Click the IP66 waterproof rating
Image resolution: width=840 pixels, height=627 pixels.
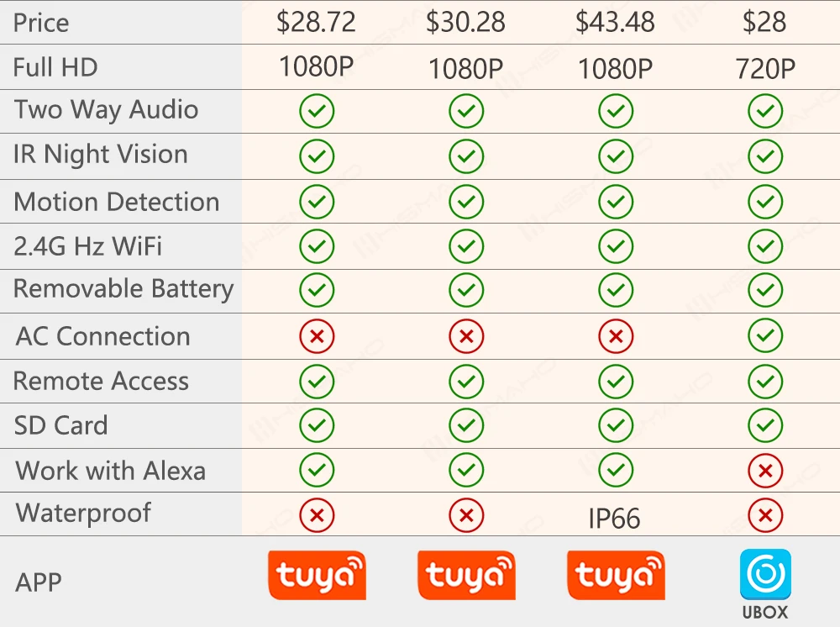[614, 519]
